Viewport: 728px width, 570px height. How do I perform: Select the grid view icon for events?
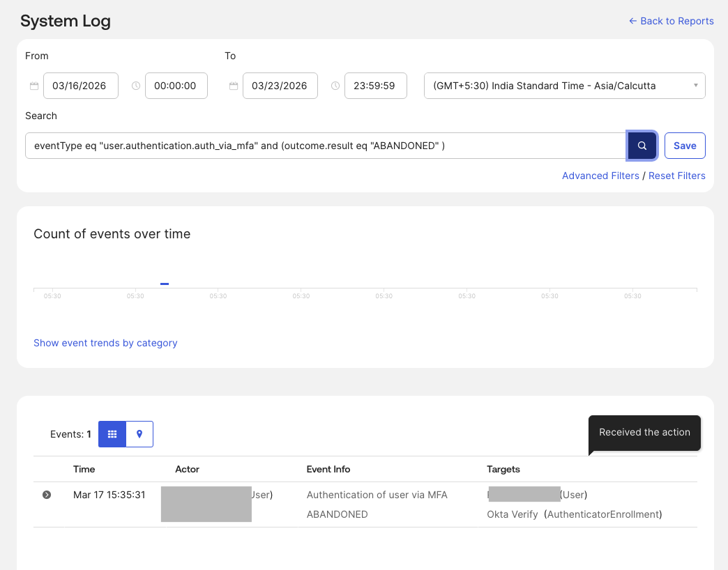tap(112, 433)
